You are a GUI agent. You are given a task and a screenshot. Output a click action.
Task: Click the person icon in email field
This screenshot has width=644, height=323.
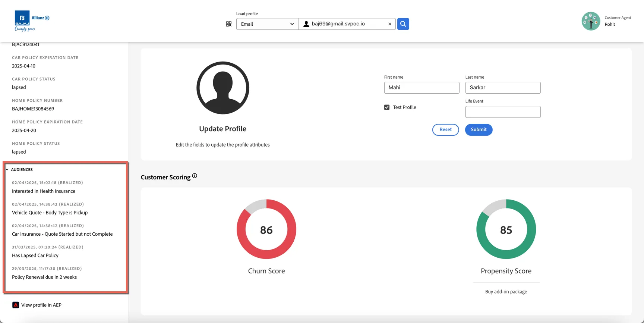tap(306, 24)
